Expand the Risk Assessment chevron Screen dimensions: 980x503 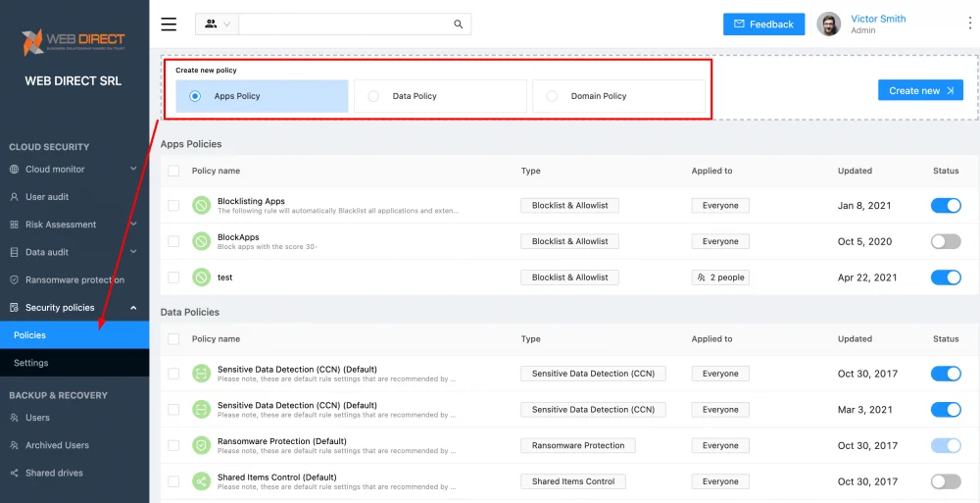click(x=133, y=224)
